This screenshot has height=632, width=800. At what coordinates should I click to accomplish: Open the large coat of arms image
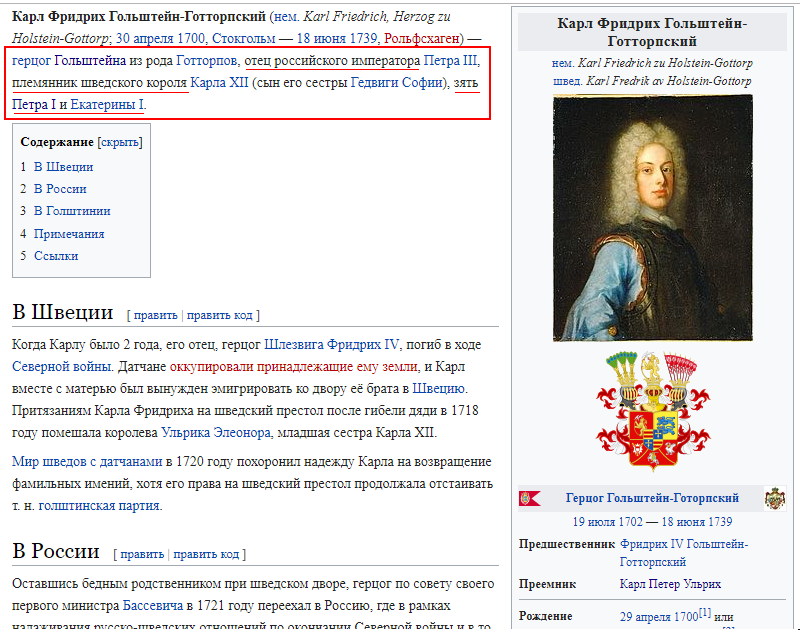pyautogui.click(x=653, y=411)
